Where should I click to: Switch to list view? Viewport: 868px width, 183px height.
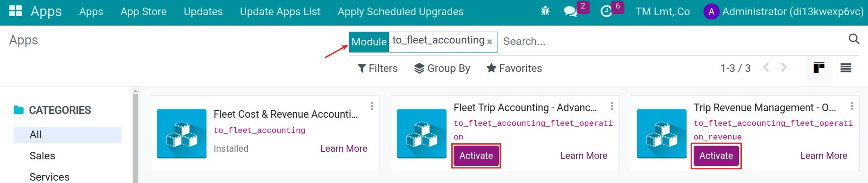click(x=846, y=68)
